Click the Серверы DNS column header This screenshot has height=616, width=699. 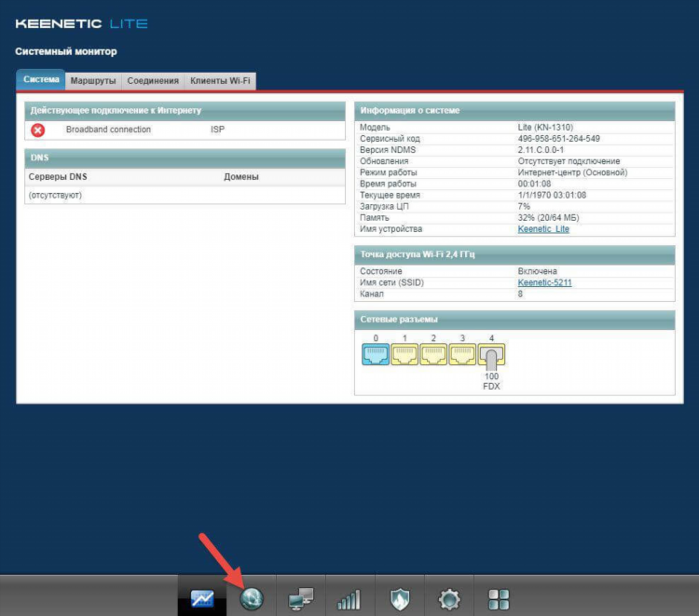click(x=58, y=177)
